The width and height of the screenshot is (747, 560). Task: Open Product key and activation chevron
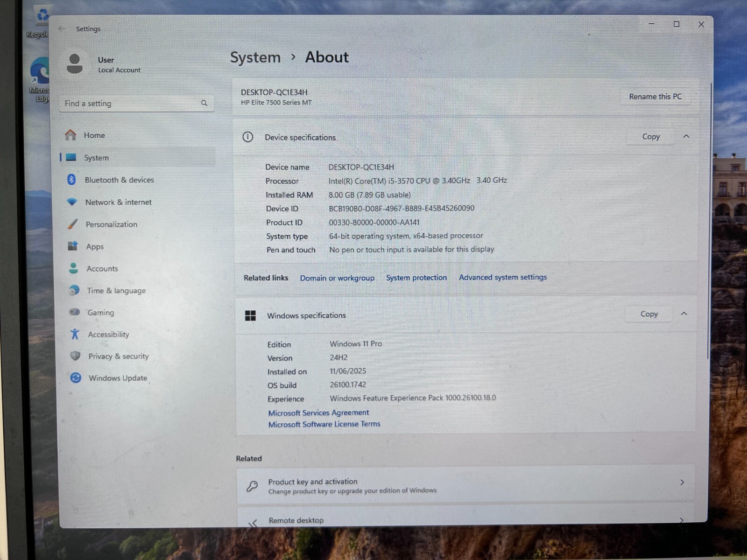(682, 483)
